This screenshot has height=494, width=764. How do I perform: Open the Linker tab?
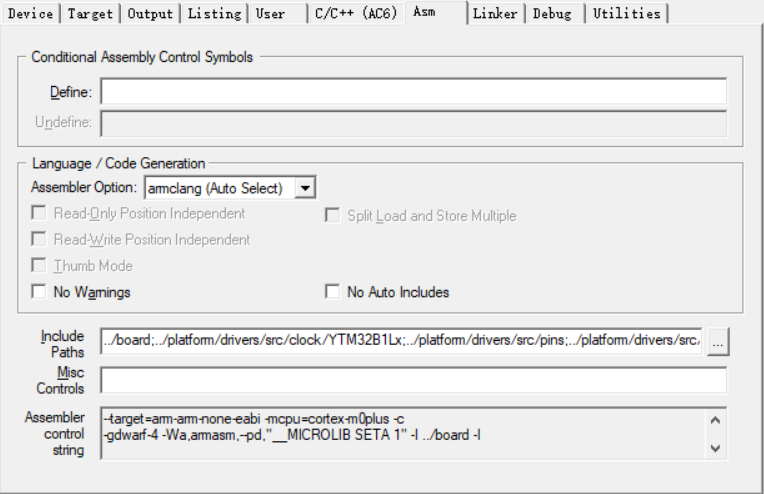coord(495,14)
